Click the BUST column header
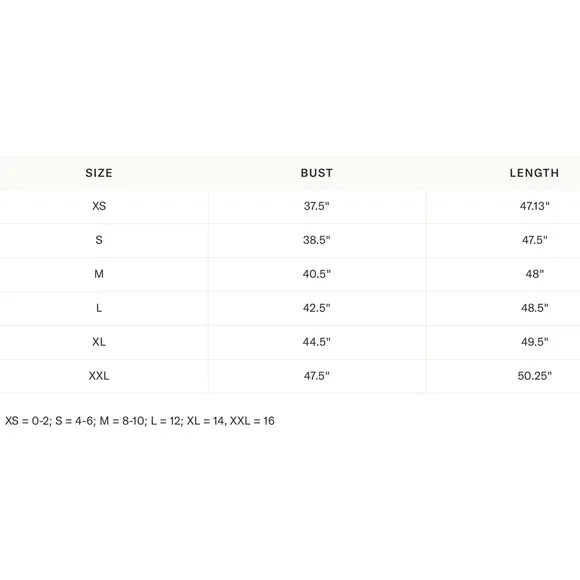This screenshot has width=580, height=580. (x=317, y=173)
